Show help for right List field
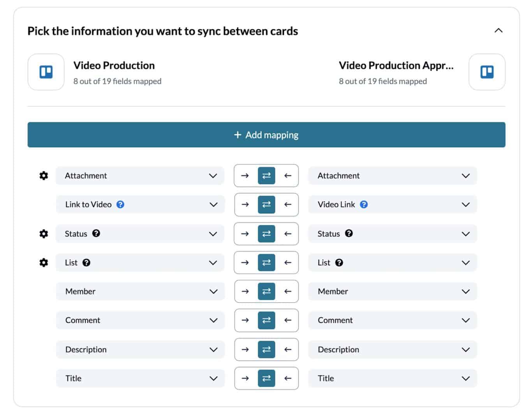The width and height of the screenshot is (532, 414). (339, 262)
